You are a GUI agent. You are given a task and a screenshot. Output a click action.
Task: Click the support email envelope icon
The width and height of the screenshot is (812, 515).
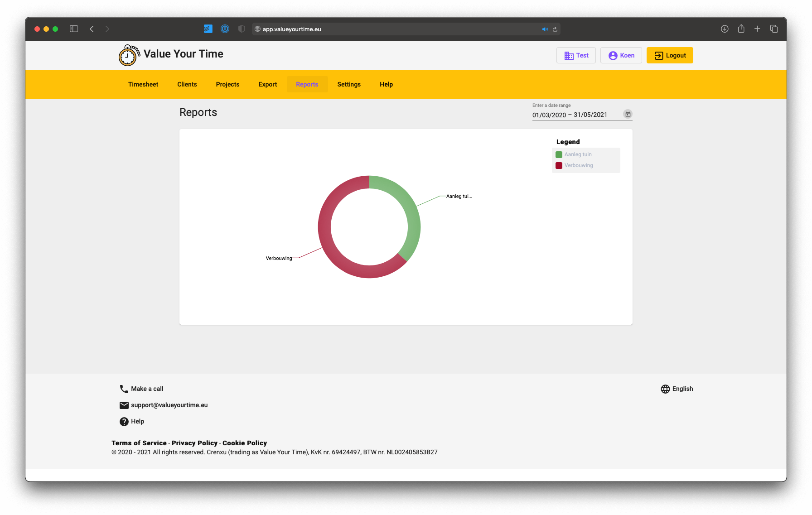pos(124,405)
